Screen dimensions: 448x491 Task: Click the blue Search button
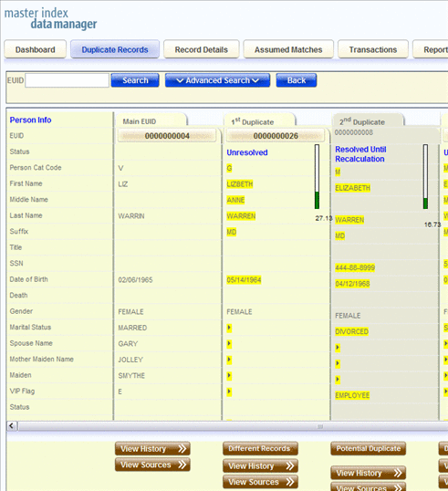[x=135, y=80]
